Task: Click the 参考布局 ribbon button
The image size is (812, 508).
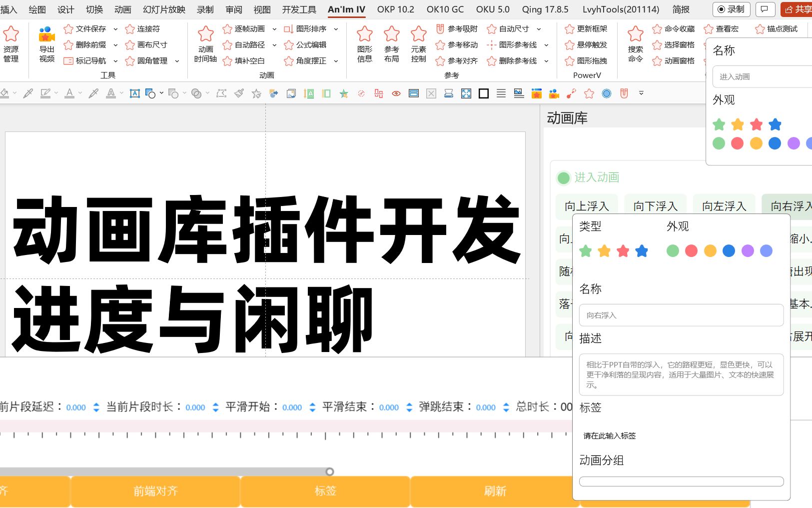Action: [392, 44]
